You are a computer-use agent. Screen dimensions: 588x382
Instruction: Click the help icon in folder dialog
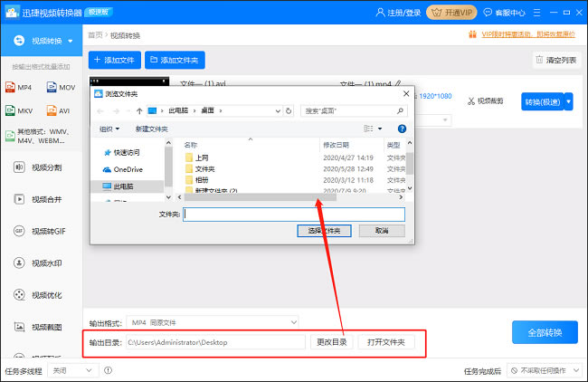click(x=402, y=129)
